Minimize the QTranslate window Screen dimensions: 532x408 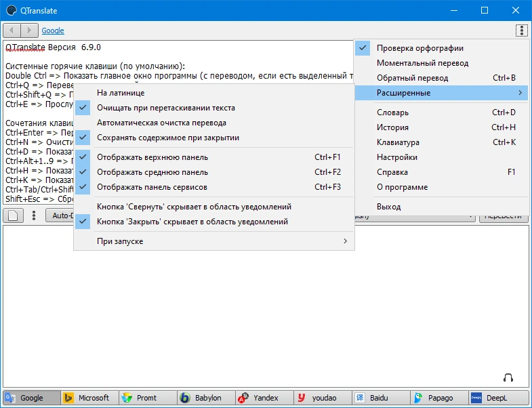[453, 11]
